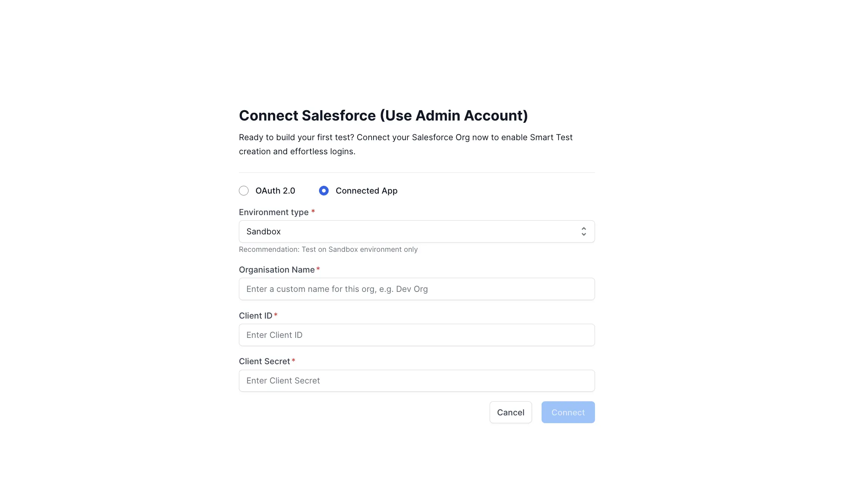This screenshot has height=494, width=868.
Task: Click the Client ID label
Action: click(255, 315)
